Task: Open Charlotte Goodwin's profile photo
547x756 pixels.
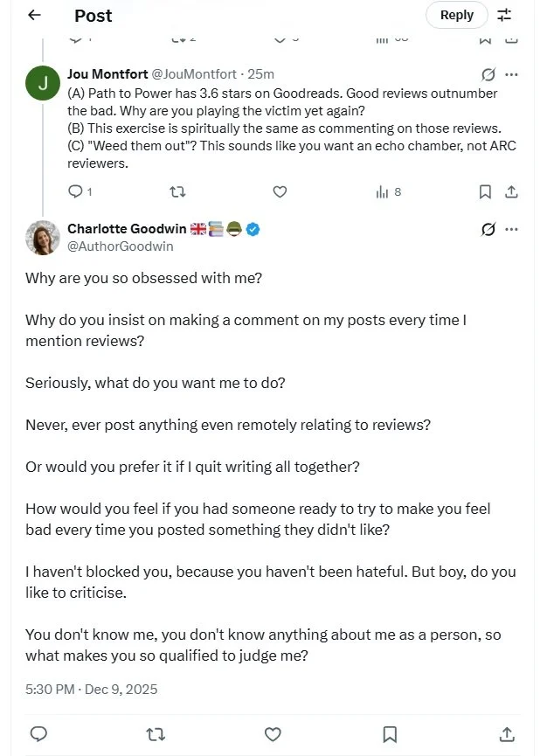Action: click(43, 238)
